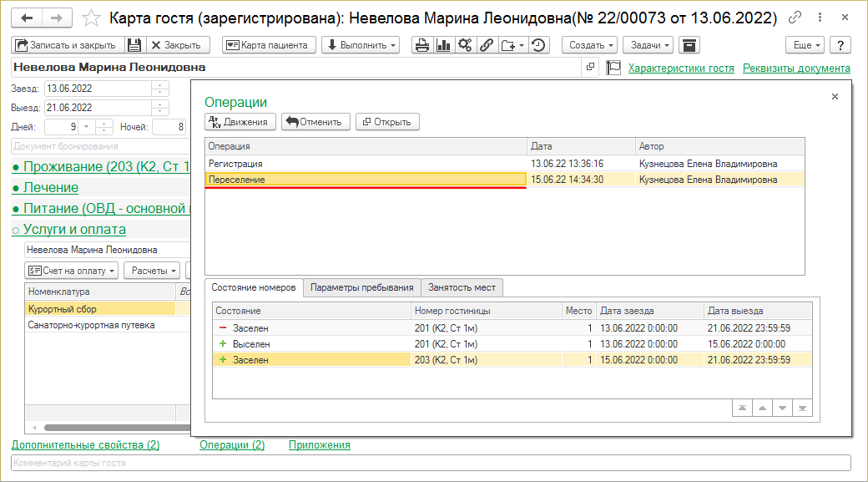
Task: Open the change history clock icon
Action: (539, 45)
